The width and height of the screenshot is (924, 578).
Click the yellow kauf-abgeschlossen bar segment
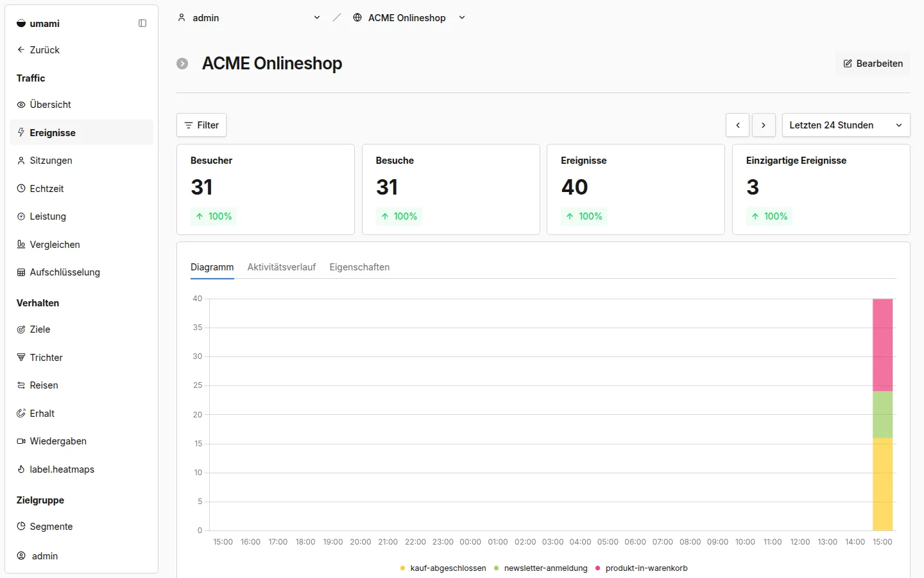(882, 484)
